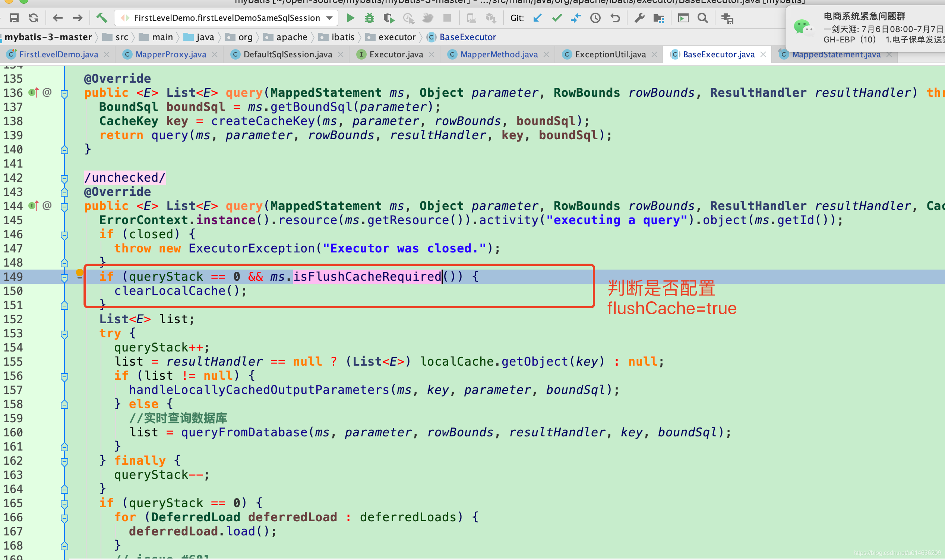Click line number 155 in gutter
Image resolution: width=945 pixels, height=560 pixels.
tap(13, 362)
